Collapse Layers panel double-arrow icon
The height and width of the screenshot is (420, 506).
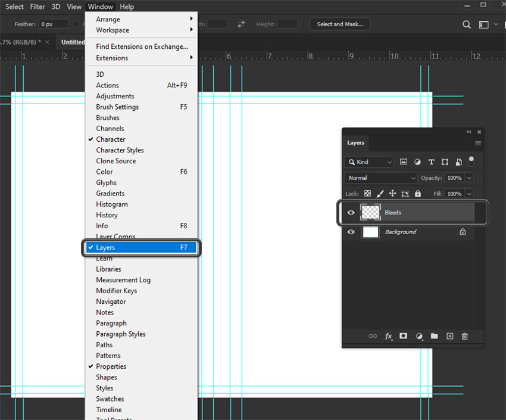(468, 132)
